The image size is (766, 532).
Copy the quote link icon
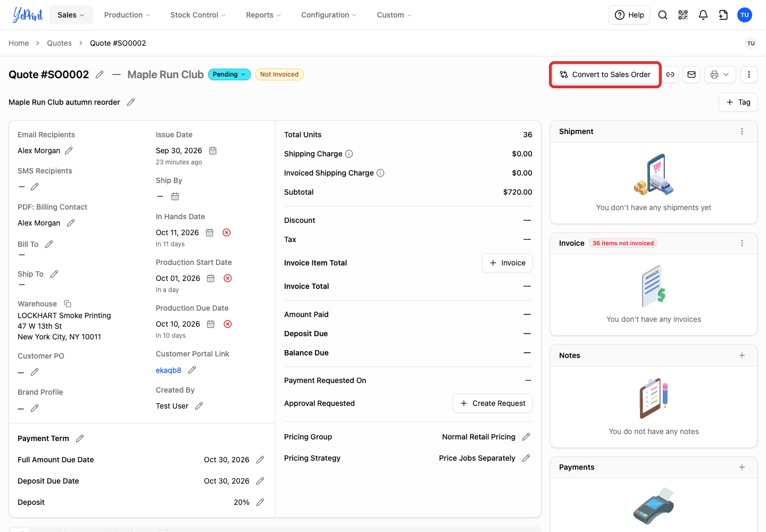[x=670, y=74]
